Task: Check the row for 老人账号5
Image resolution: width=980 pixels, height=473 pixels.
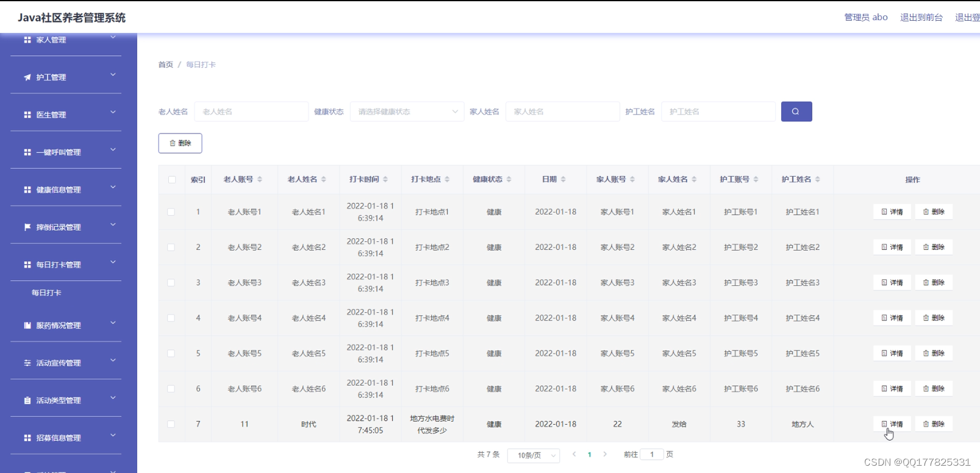Action: click(171, 354)
